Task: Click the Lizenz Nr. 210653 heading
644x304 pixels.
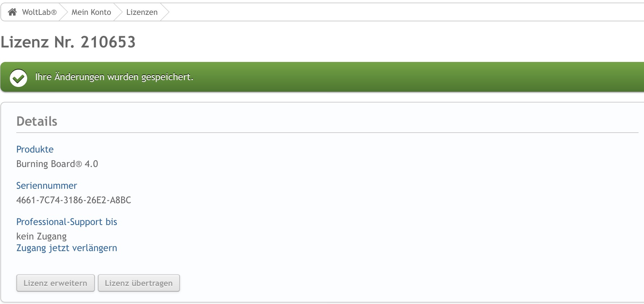Action: (x=68, y=42)
